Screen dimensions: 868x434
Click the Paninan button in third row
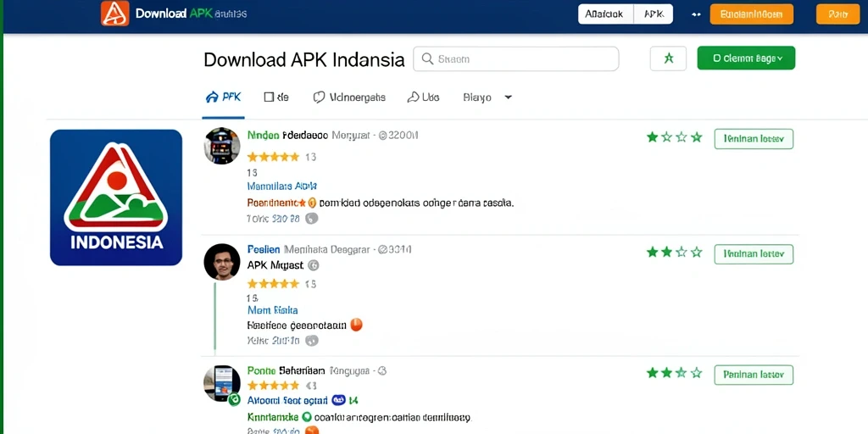754,375
